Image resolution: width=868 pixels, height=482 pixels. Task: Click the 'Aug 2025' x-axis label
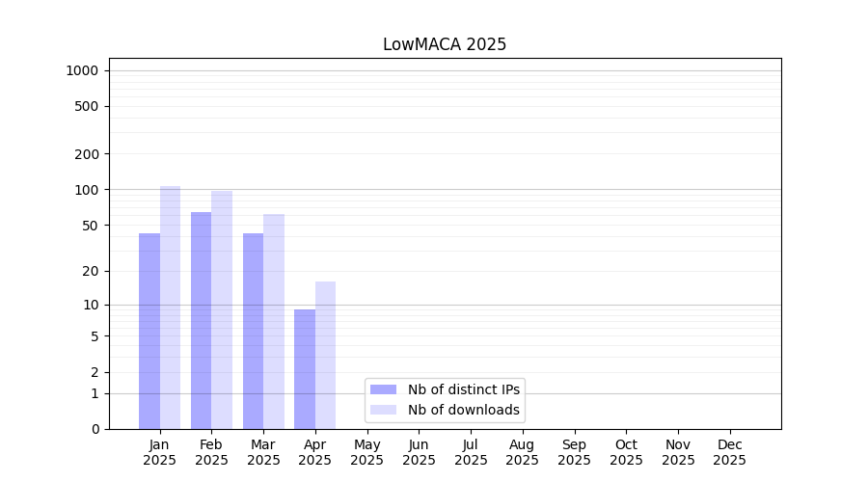[523, 452]
